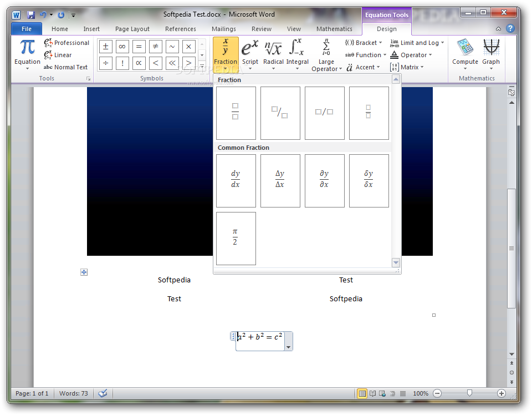Insert the less-than symbol
Image resolution: width=532 pixels, height=415 pixels.
pyautogui.click(x=155, y=63)
